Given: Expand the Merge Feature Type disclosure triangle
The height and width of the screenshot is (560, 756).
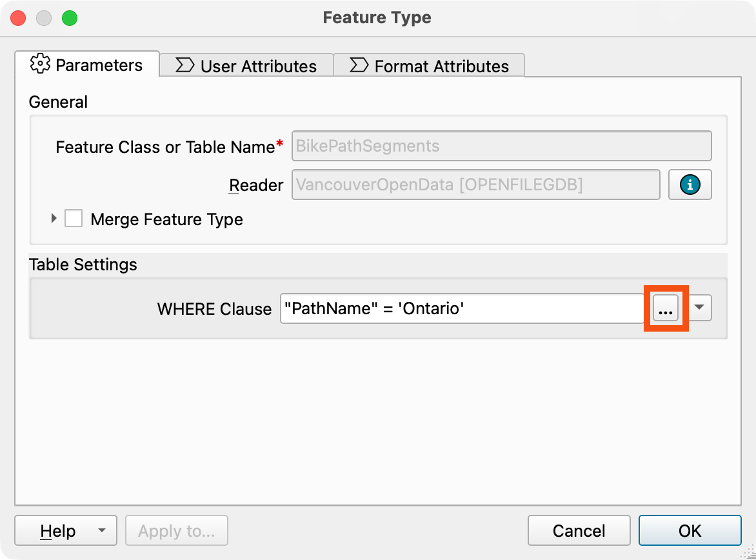Looking at the screenshot, I should (x=54, y=219).
